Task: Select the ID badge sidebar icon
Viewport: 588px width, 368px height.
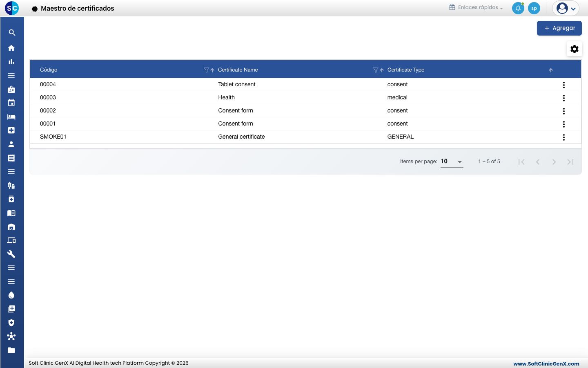Action: (x=11, y=89)
